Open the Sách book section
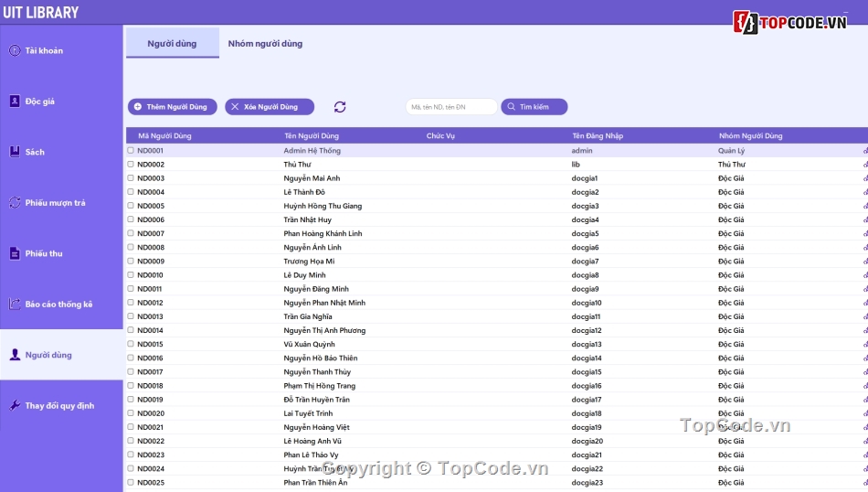 tap(35, 153)
